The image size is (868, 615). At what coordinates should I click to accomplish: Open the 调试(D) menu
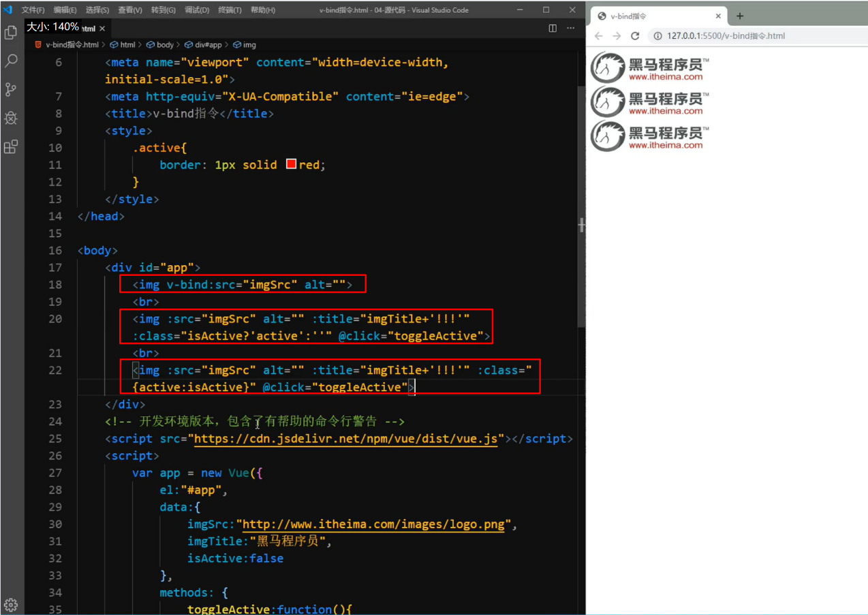coord(197,10)
